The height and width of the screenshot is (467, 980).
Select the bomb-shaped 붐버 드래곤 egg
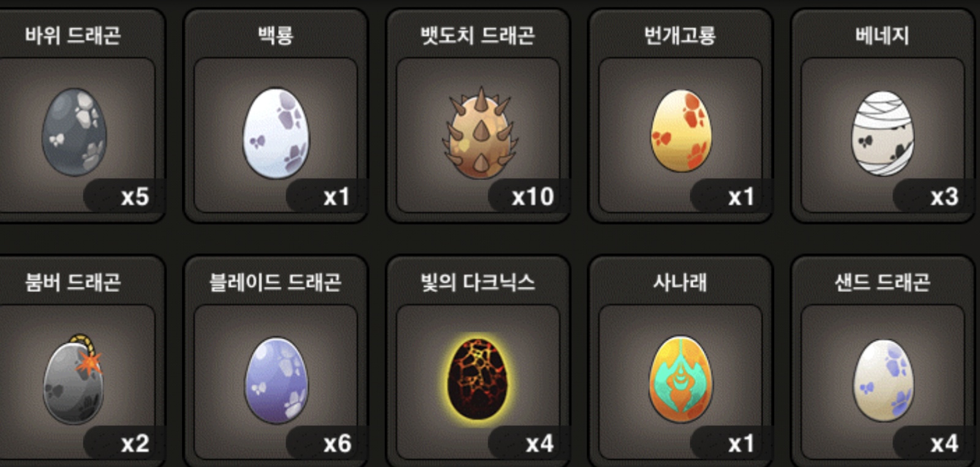pyautogui.click(x=73, y=379)
